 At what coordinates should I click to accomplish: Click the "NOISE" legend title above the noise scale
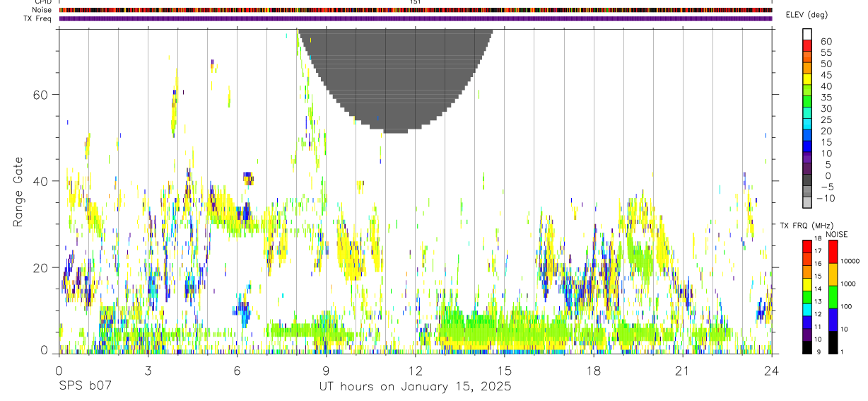pyautogui.click(x=837, y=235)
